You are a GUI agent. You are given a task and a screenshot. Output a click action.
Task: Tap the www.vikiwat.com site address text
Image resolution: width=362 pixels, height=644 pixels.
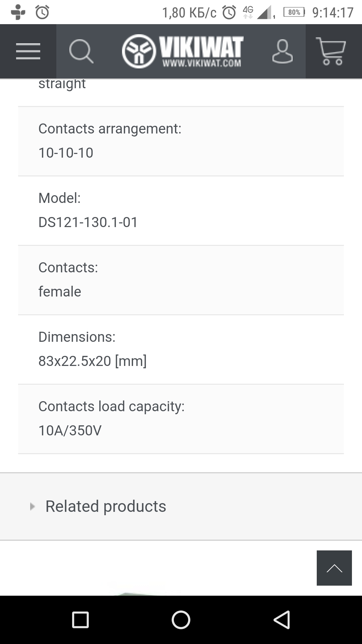point(202,63)
